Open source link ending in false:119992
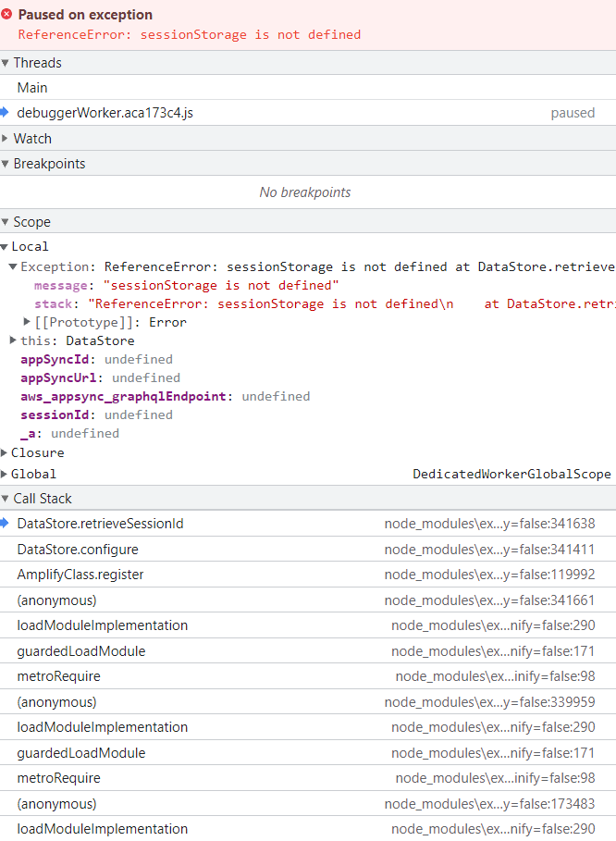 (489, 575)
